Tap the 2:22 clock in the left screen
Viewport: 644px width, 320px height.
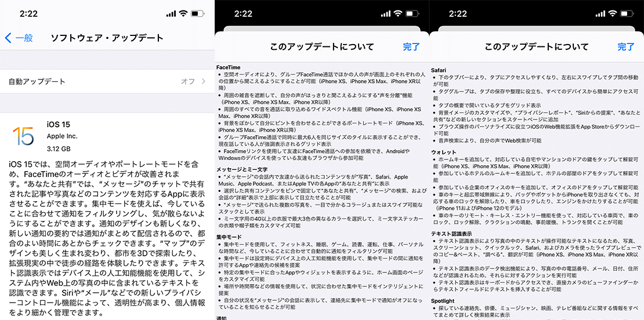[x=29, y=13]
